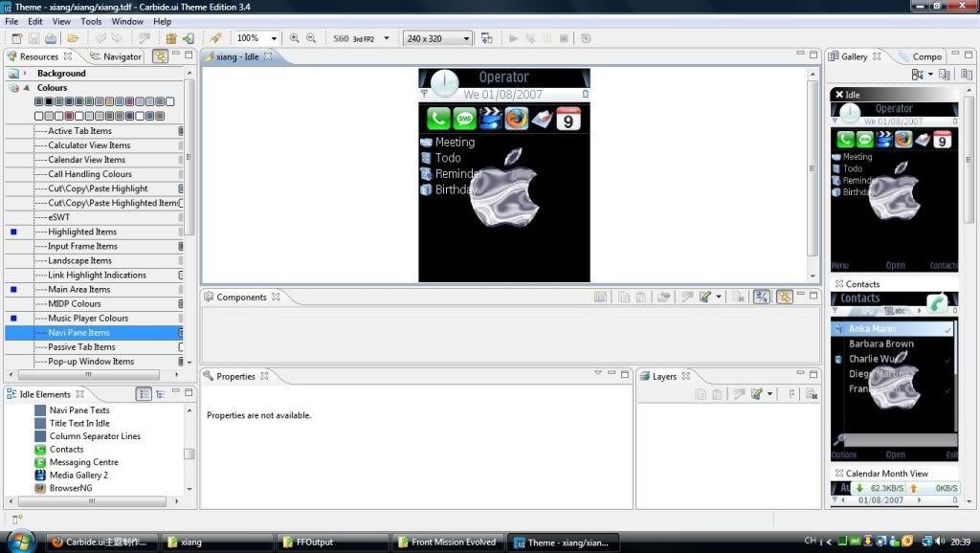Click the green phone icon in idle preview
Viewport: 980px width, 553px height.
pos(438,119)
